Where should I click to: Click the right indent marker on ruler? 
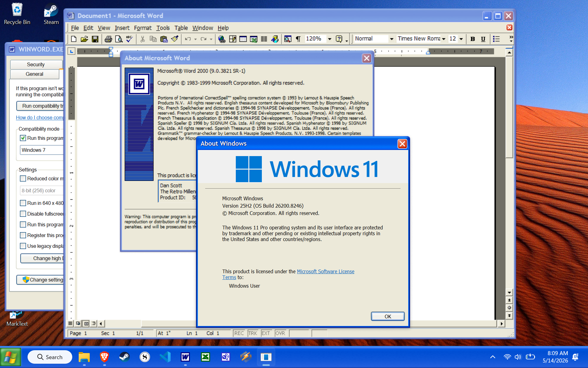pyautogui.click(x=428, y=52)
